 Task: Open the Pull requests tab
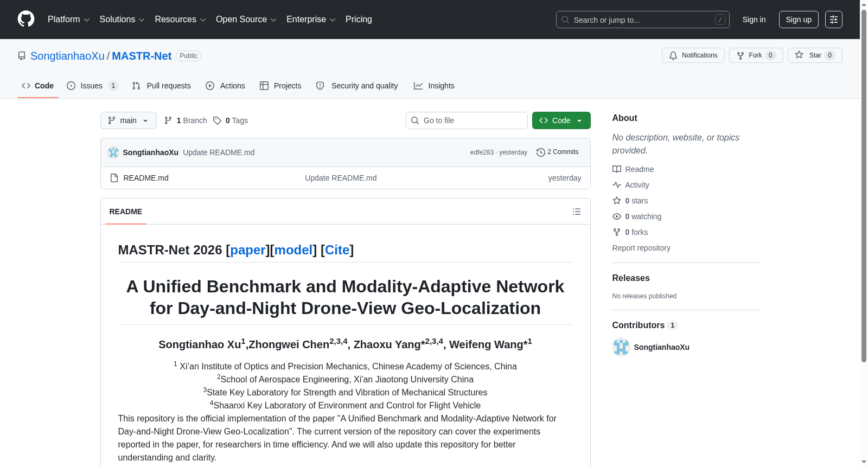162,86
